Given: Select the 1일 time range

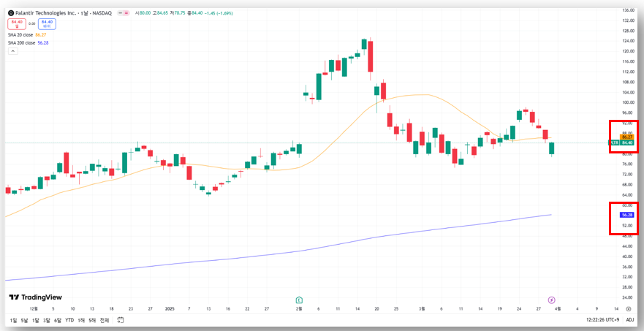Looking at the screenshot, I should [x=13, y=320].
